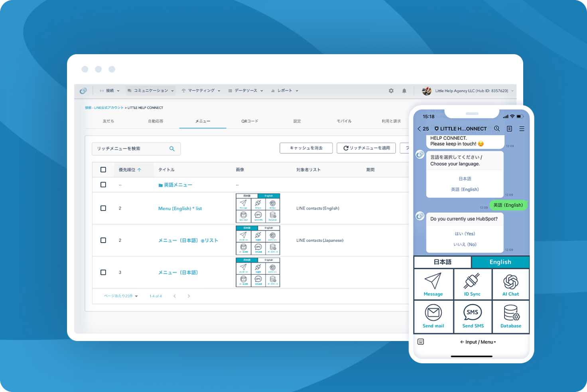Expand the コミュニケーション dropdown menu
587x392 pixels.
(x=151, y=91)
